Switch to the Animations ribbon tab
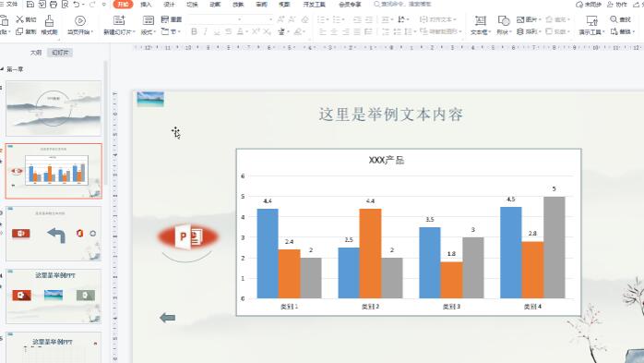 click(x=215, y=4)
